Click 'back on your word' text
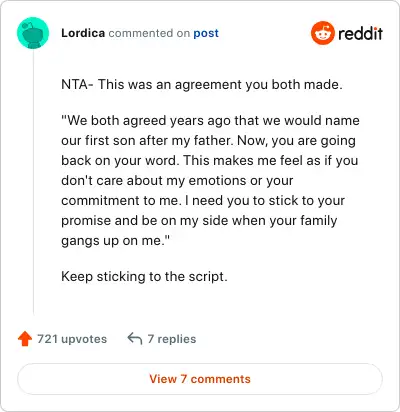This screenshot has height=412, width=400. pyautogui.click(x=120, y=160)
